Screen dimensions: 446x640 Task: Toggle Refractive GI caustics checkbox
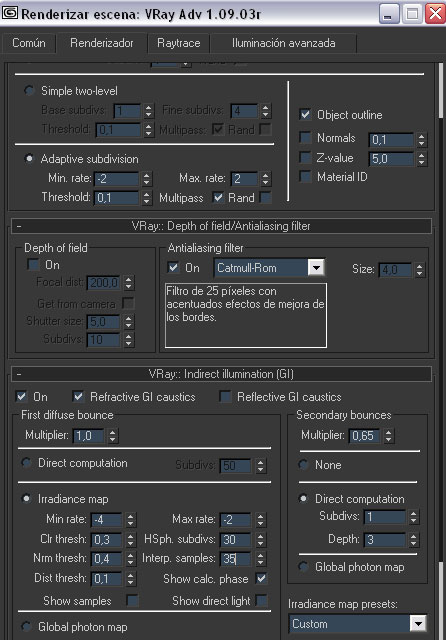[x=78, y=396]
